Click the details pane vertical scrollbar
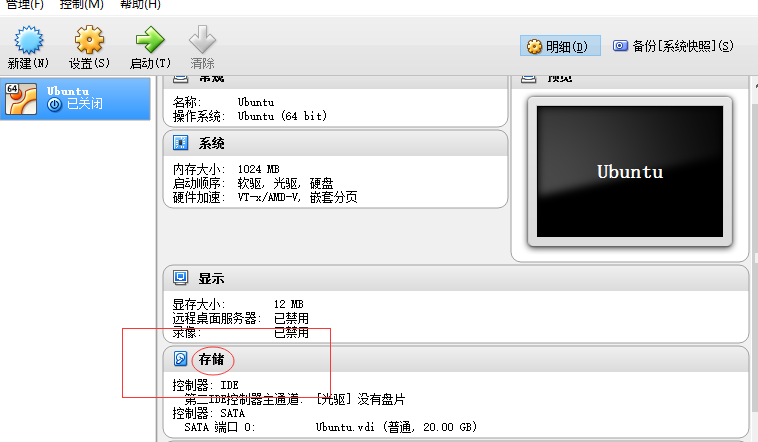Screen dimensions: 758x442 755,258
